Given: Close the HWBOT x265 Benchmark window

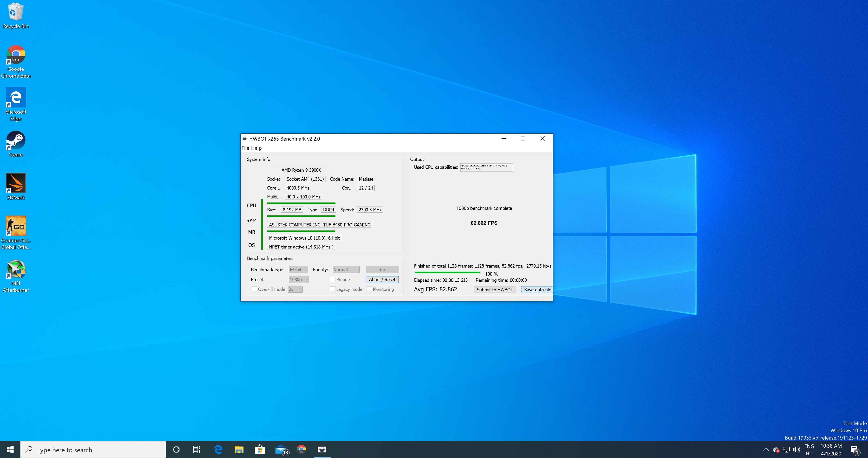Looking at the screenshot, I should coord(542,139).
